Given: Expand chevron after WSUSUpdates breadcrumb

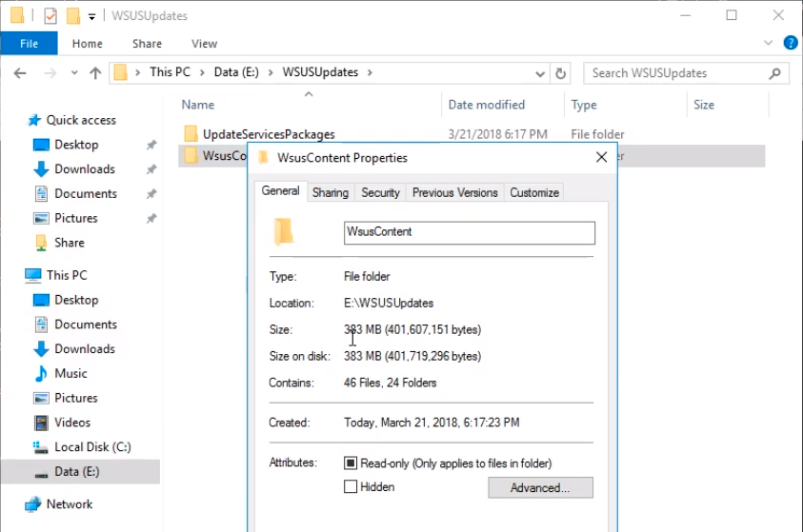Looking at the screenshot, I should [x=370, y=72].
